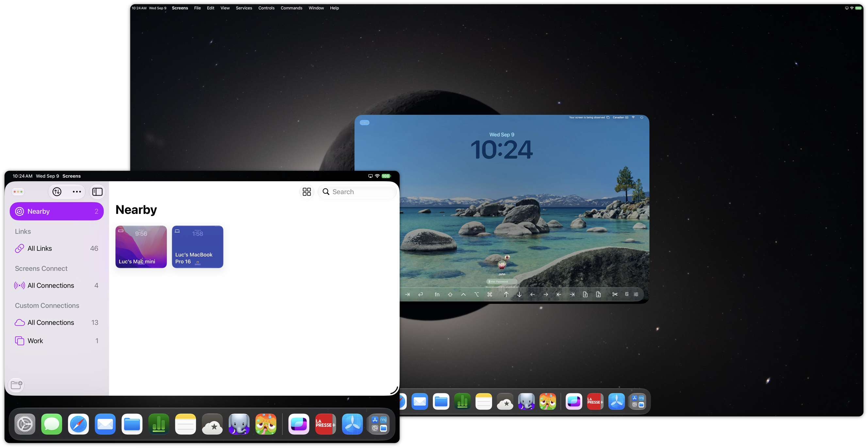Open Safari compass icon in front window dock
The image size is (868, 448).
pyautogui.click(x=78, y=424)
